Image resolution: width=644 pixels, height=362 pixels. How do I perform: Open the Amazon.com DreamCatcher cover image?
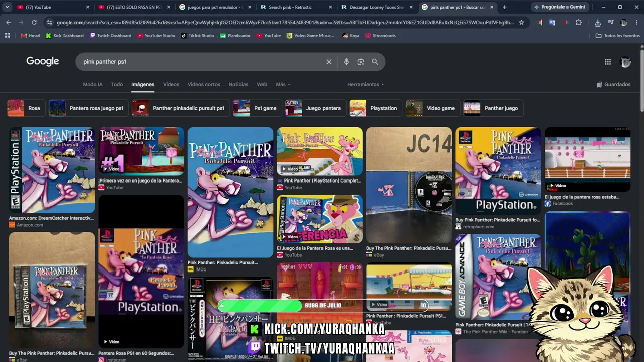(x=51, y=170)
